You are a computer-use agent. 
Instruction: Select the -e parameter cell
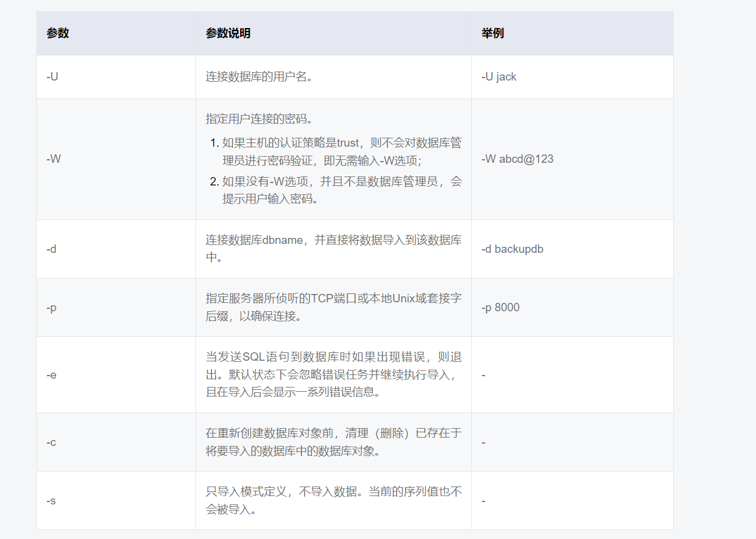(51, 374)
